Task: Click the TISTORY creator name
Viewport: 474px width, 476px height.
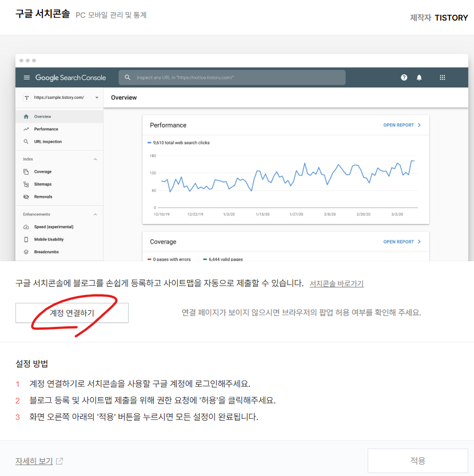Action: [451, 18]
